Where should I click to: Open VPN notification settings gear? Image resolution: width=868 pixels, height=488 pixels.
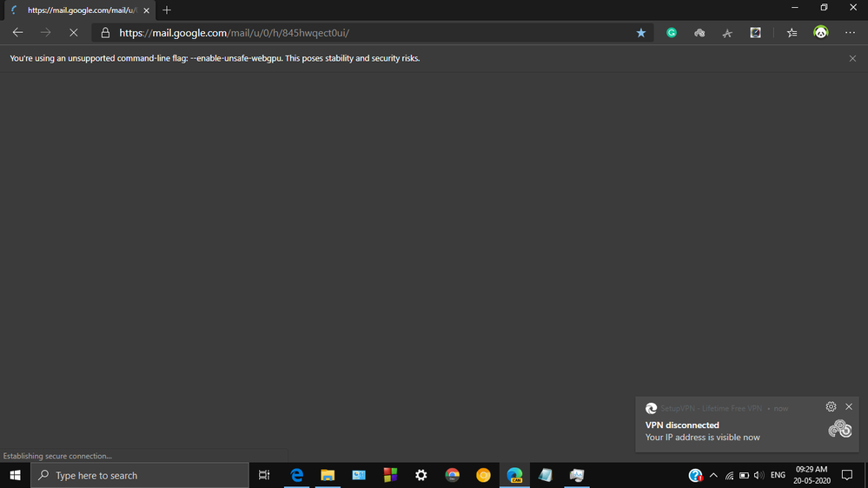(831, 406)
